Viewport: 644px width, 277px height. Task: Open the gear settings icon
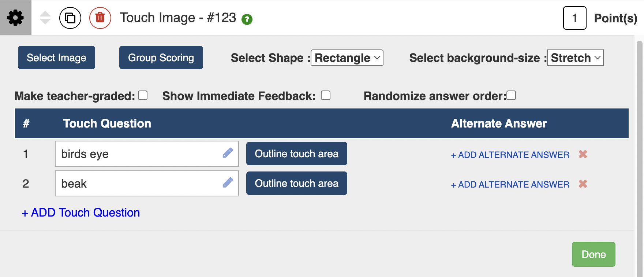tap(15, 18)
